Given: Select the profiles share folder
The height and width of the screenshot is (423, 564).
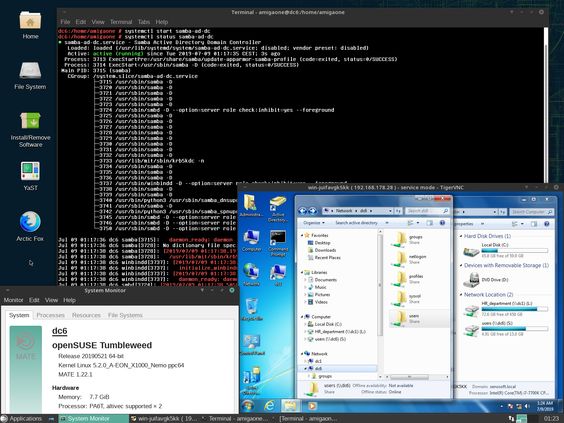Looking at the screenshot, I should point(407,279).
